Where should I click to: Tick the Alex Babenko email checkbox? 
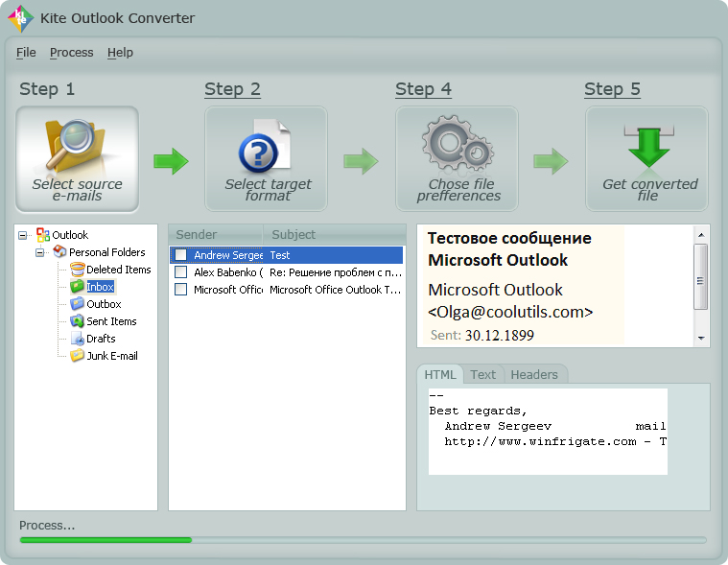[180, 272]
